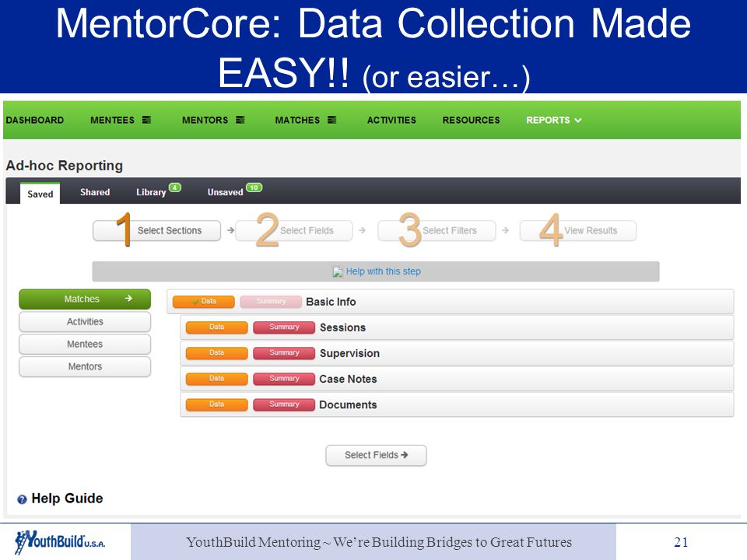The height and width of the screenshot is (560, 747).
Task: Toggle Summary for Supervision
Action: click(284, 353)
